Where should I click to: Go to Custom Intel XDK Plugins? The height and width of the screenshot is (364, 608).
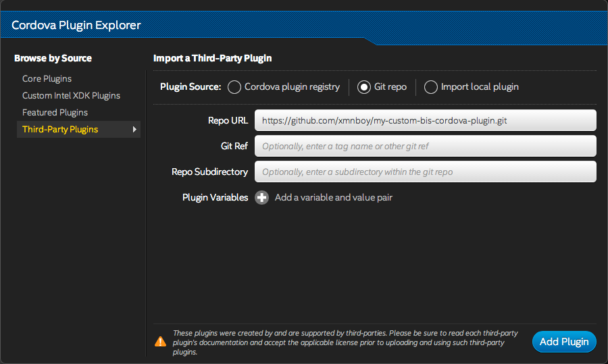coord(71,96)
